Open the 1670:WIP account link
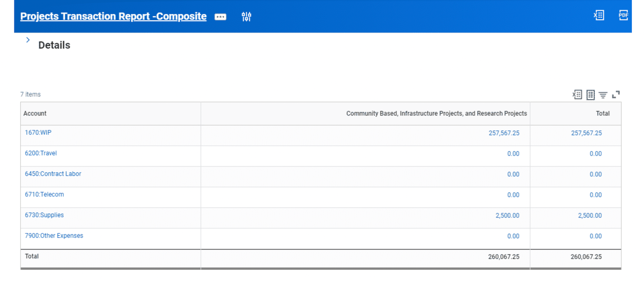This screenshot has width=644, height=281. tap(38, 133)
